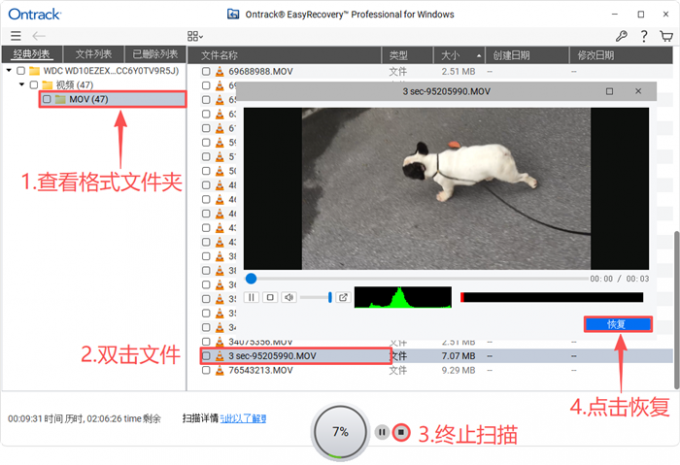Select the 69688988.MOV file name
The image size is (680, 465).
coord(261,72)
